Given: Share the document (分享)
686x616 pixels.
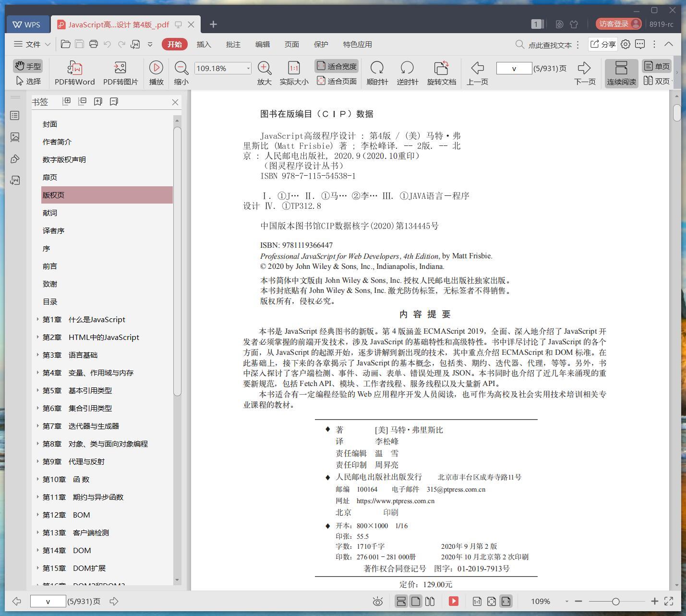Looking at the screenshot, I should (603, 44).
